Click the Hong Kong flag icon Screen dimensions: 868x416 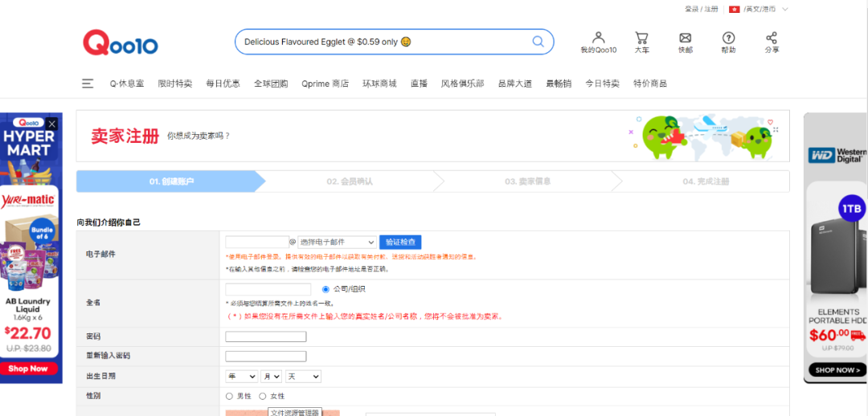[735, 9]
